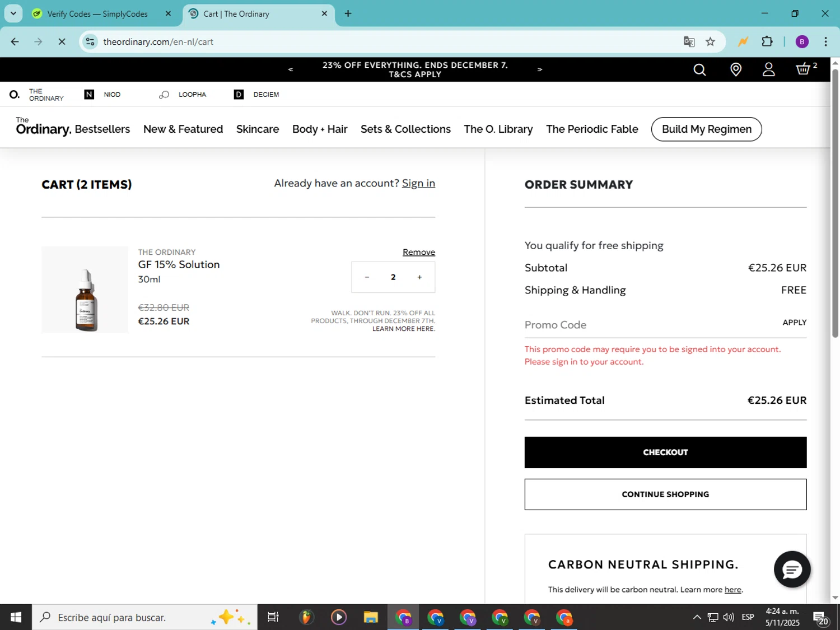Increase GF 15% Solution quantity

[x=419, y=277]
